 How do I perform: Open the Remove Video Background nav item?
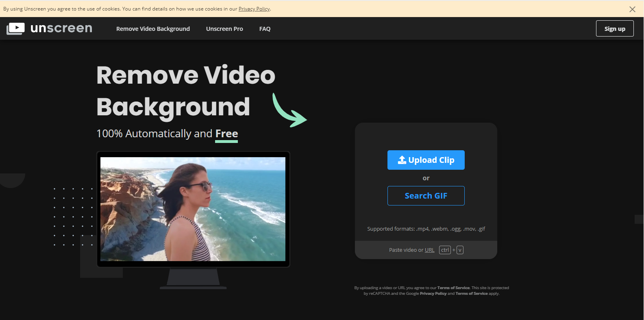[153, 29]
